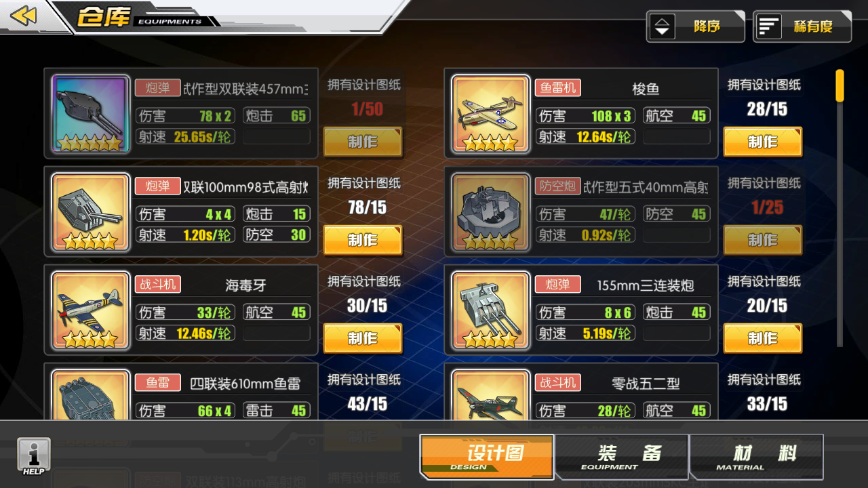Viewport: 868px width, 488px height.
Task: Toggle the 降序 sort order
Action: pyautogui.click(x=695, y=26)
